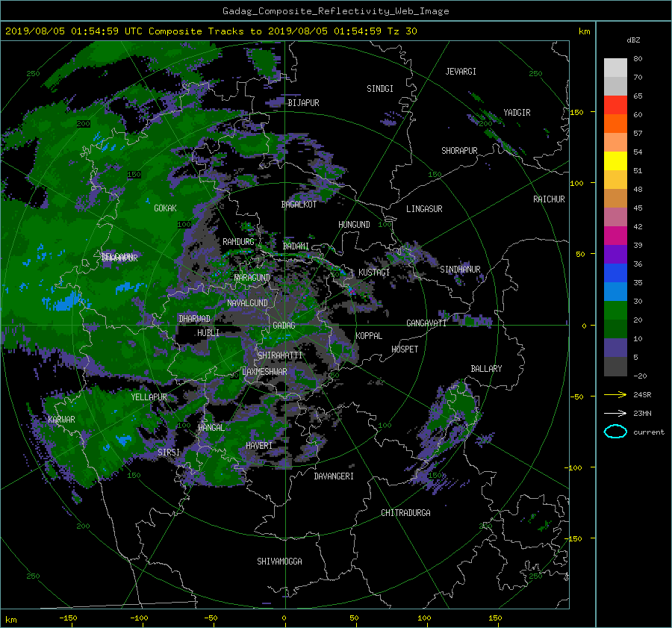Click the HANGAL city label
Viewport: 672px width, 628px height.
coord(211,428)
